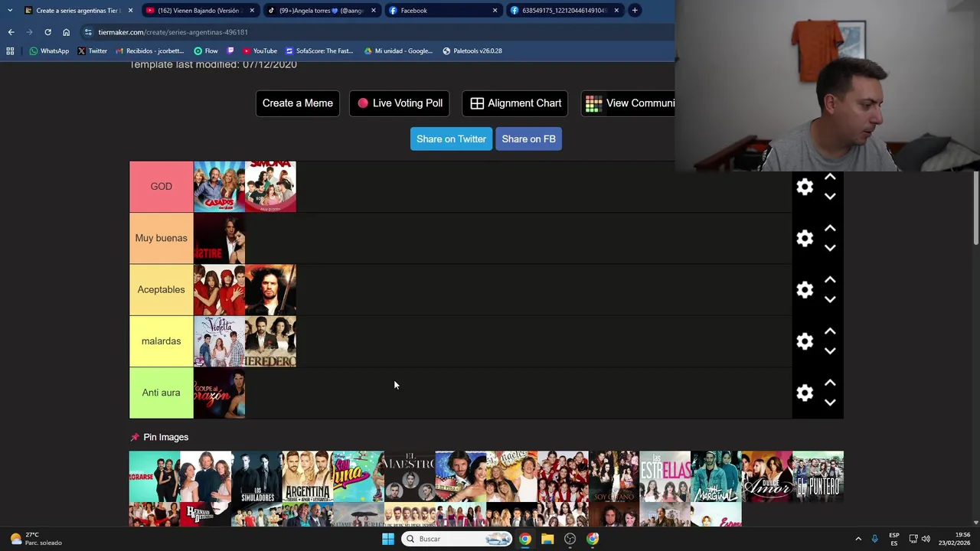Click the Create a Meme button
980x551 pixels.
coord(298,103)
